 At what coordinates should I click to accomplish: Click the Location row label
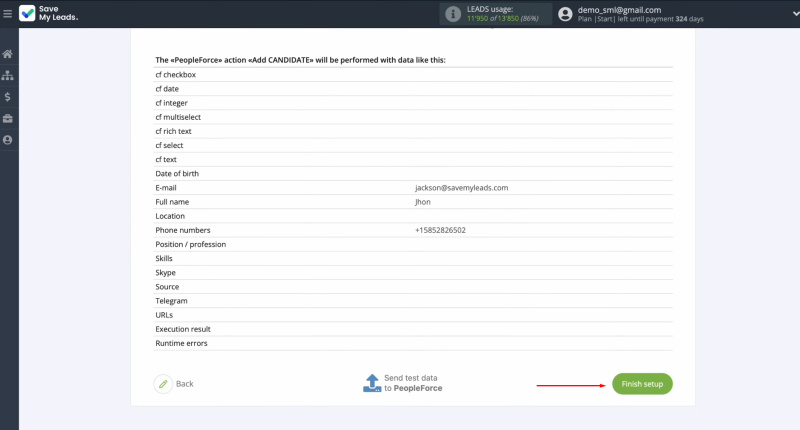tap(170, 216)
